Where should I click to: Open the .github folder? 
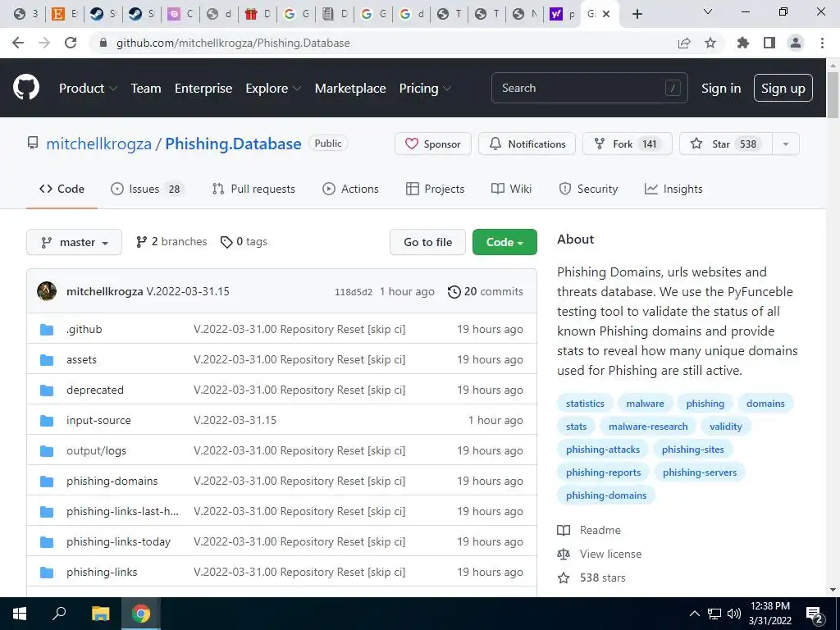[x=84, y=329]
